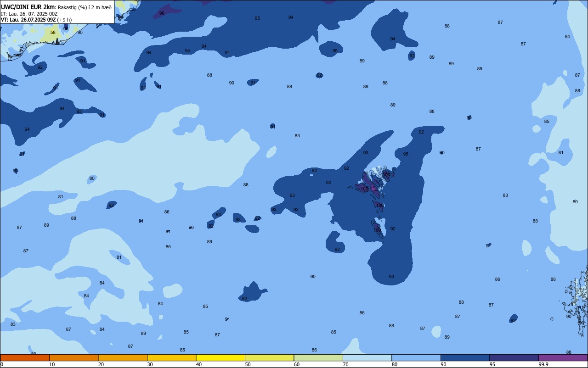Click the "70" legend tick label

point(345,364)
